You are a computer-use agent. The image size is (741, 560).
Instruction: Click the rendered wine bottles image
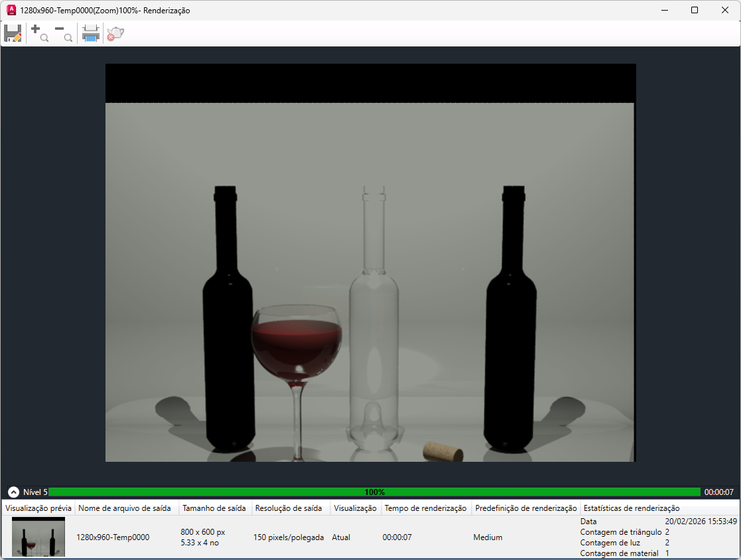(370, 263)
